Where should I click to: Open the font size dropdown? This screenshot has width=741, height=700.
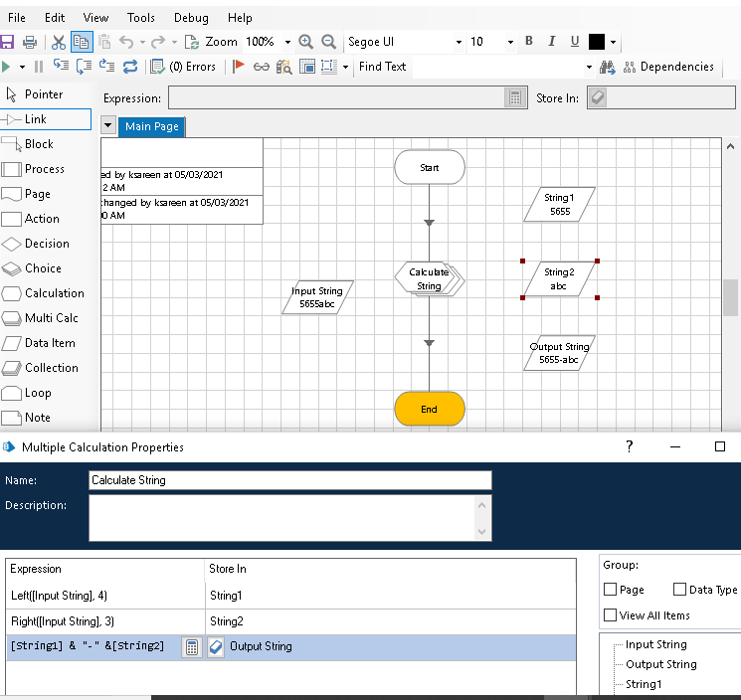[510, 42]
